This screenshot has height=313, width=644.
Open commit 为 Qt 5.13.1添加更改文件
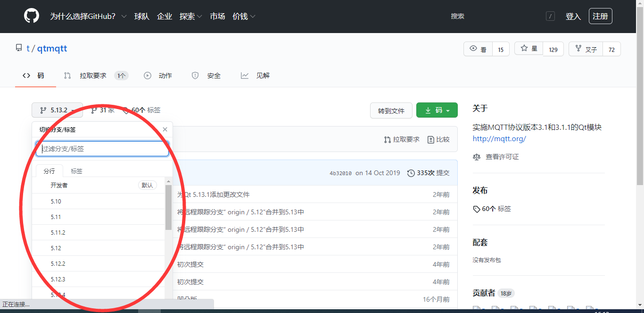pyautogui.click(x=214, y=195)
